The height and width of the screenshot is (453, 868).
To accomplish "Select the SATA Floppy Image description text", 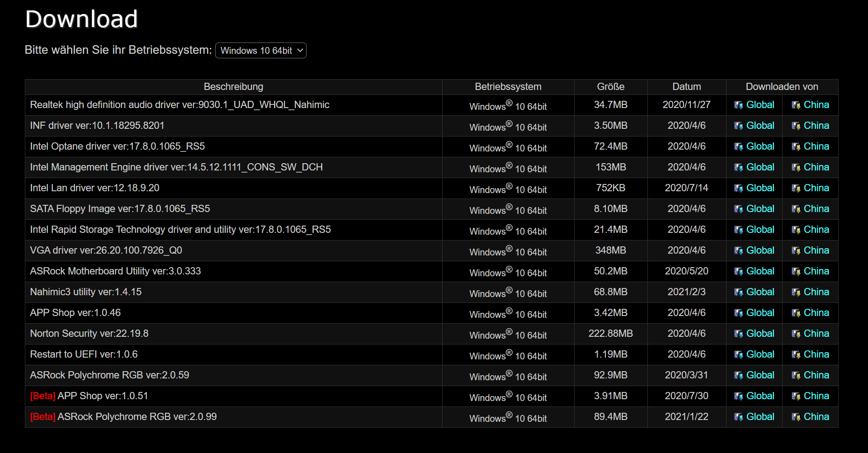I will pyautogui.click(x=120, y=209).
